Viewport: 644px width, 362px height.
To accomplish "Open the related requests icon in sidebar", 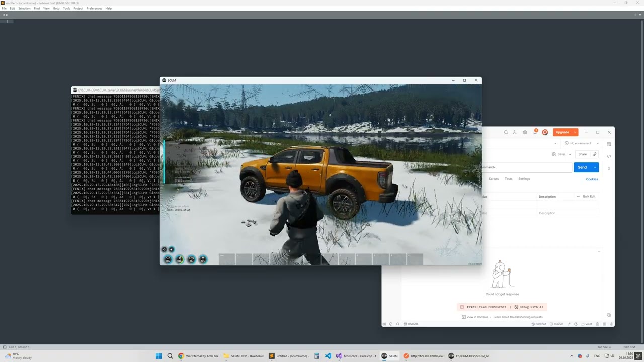I will coord(609,168).
